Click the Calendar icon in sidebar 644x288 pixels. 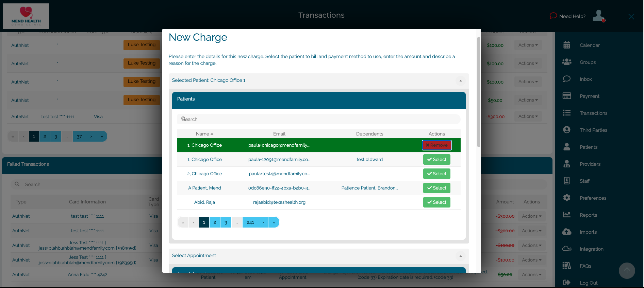pyautogui.click(x=566, y=45)
